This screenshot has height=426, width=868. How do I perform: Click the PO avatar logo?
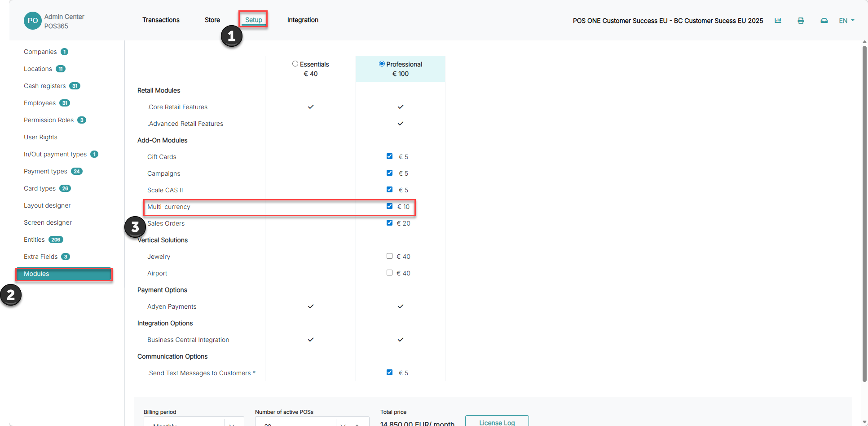(x=33, y=21)
